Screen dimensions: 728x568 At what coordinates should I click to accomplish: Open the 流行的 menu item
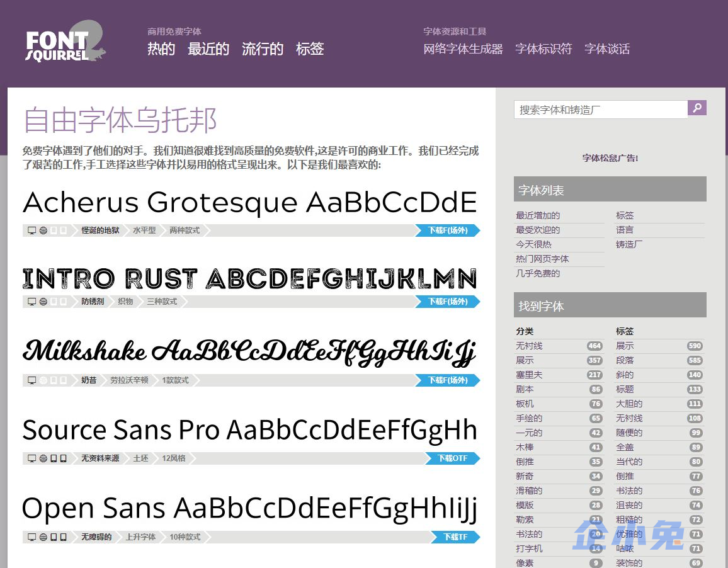[x=263, y=48]
